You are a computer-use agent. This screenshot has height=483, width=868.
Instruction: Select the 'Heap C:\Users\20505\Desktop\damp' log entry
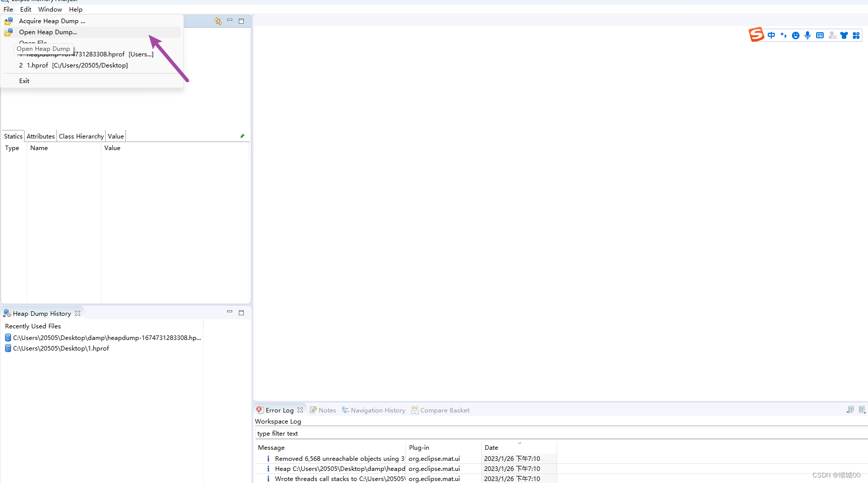(x=340, y=469)
